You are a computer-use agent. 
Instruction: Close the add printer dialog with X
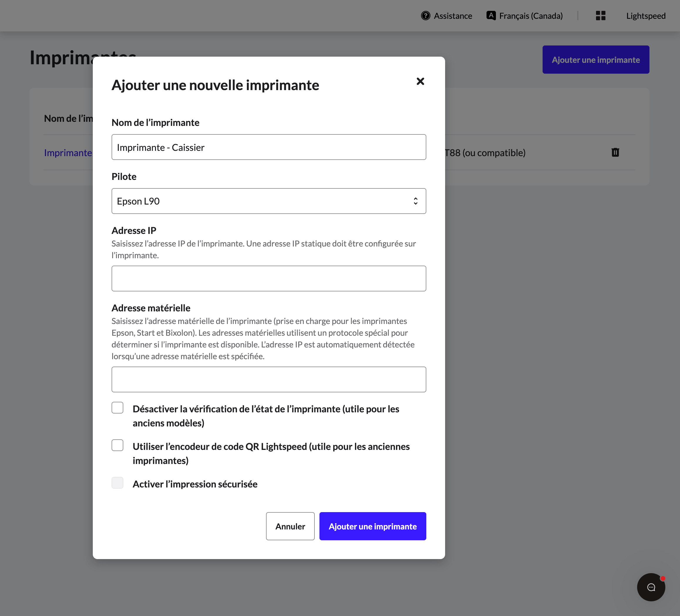pos(420,81)
